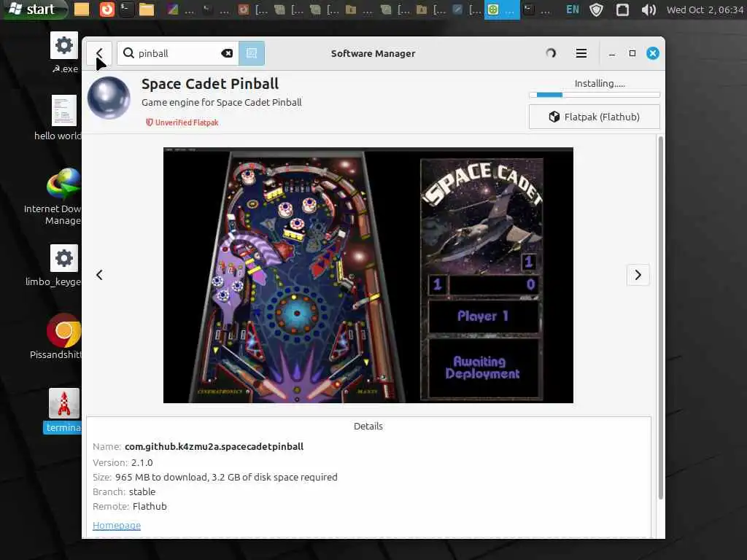747x560 pixels.
Task: Select the limbo_keygen desktop icon
Action: pyautogui.click(x=57, y=265)
